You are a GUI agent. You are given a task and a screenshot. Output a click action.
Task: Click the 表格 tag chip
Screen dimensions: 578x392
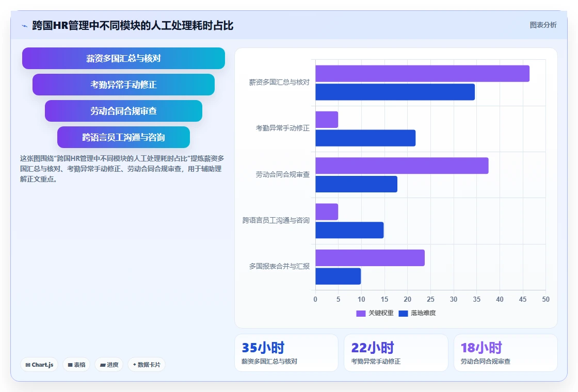click(x=76, y=365)
